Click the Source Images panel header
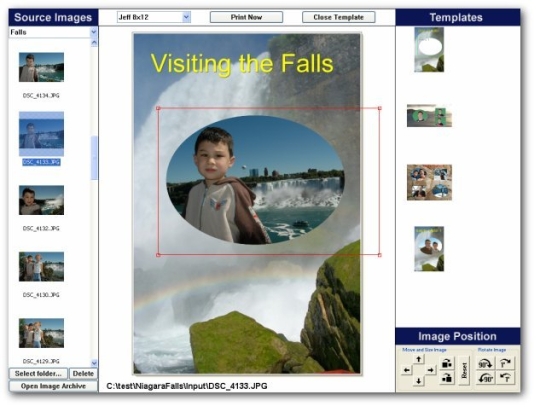The image size is (540, 412). (53, 17)
